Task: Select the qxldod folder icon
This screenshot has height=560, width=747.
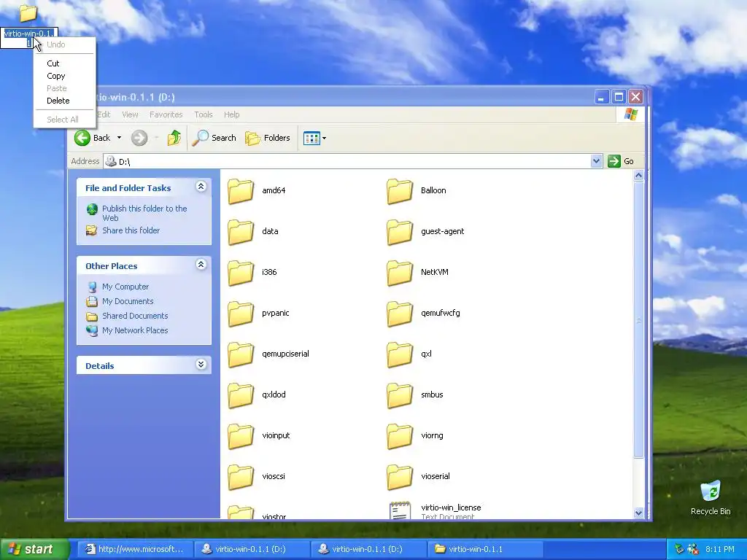Action: [x=241, y=396]
